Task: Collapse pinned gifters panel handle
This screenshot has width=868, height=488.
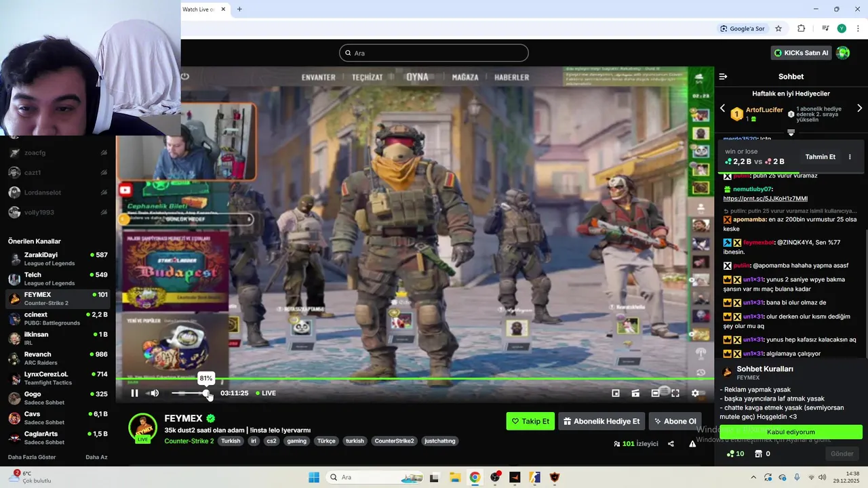Action: 791,133
